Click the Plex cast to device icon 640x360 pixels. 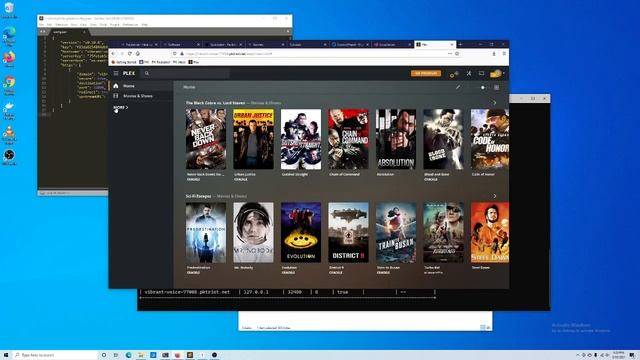[x=482, y=73]
